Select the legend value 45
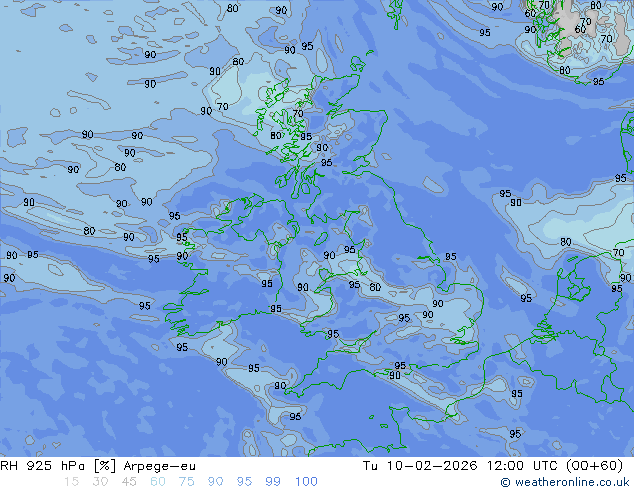This screenshot has width=634, height=490. [129, 482]
